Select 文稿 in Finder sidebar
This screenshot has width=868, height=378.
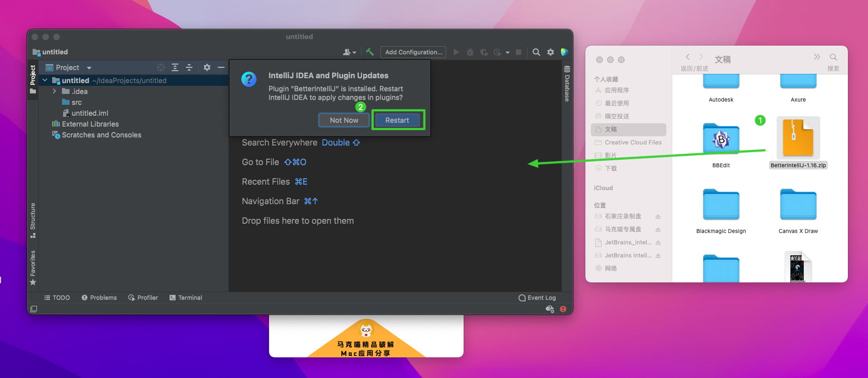(x=628, y=129)
